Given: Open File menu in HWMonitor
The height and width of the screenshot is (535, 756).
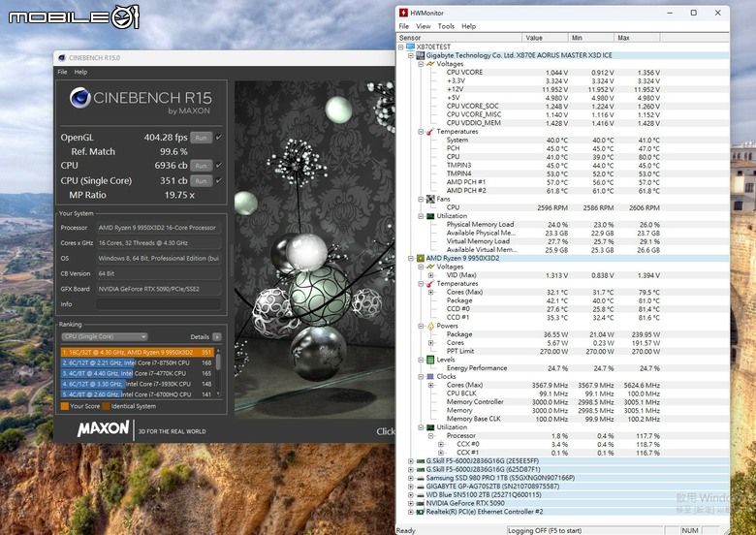Looking at the screenshot, I should pyautogui.click(x=403, y=26).
